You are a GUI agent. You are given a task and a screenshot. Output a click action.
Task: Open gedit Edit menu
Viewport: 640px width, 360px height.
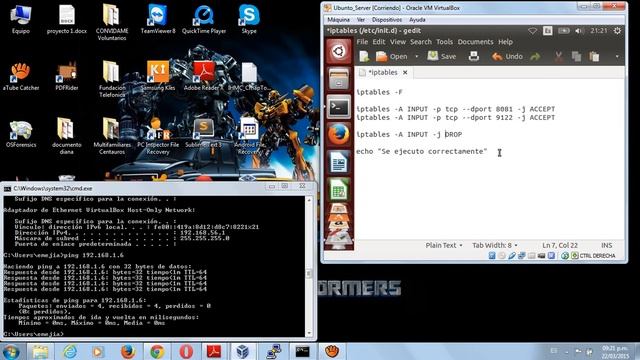pyautogui.click(x=379, y=42)
